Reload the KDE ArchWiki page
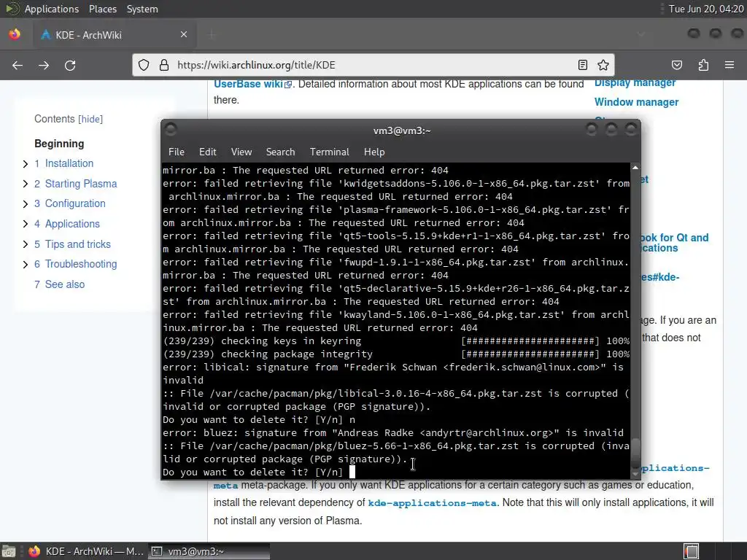 pos(70,65)
